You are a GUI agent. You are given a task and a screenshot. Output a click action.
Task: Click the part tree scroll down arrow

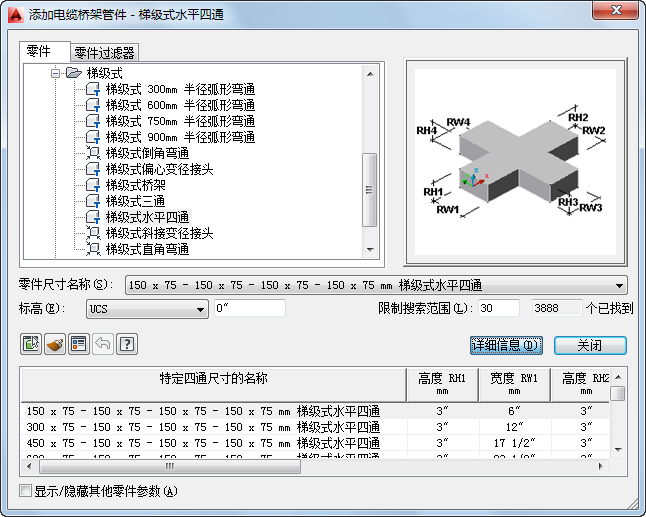click(370, 250)
